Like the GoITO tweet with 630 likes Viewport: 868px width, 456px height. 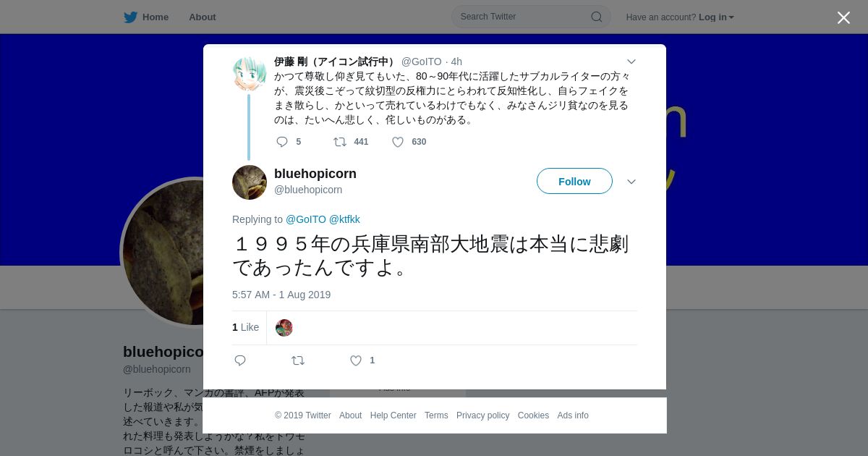point(398,142)
